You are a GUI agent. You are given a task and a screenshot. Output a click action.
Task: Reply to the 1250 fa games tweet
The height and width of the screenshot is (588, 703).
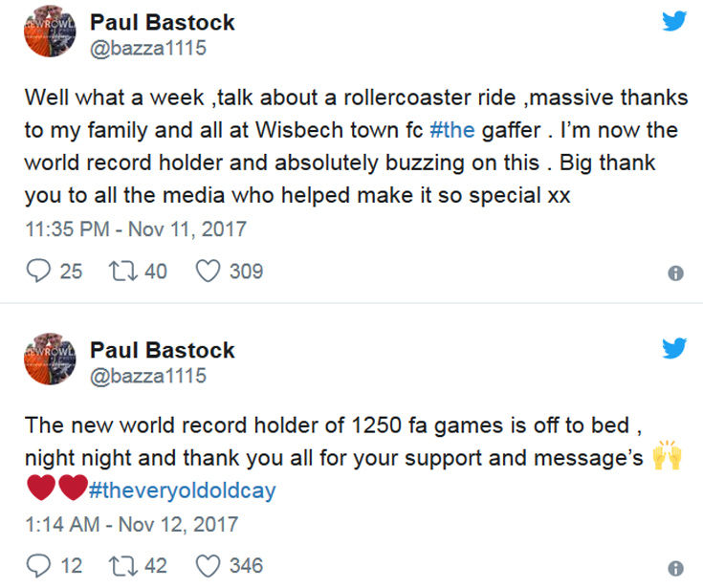[x=38, y=566]
